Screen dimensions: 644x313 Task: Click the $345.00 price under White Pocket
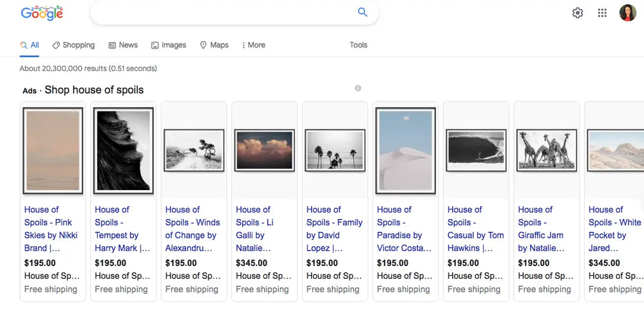604,263
